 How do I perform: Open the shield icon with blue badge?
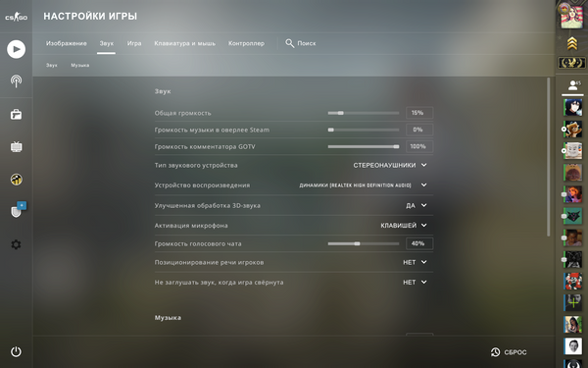click(x=18, y=210)
